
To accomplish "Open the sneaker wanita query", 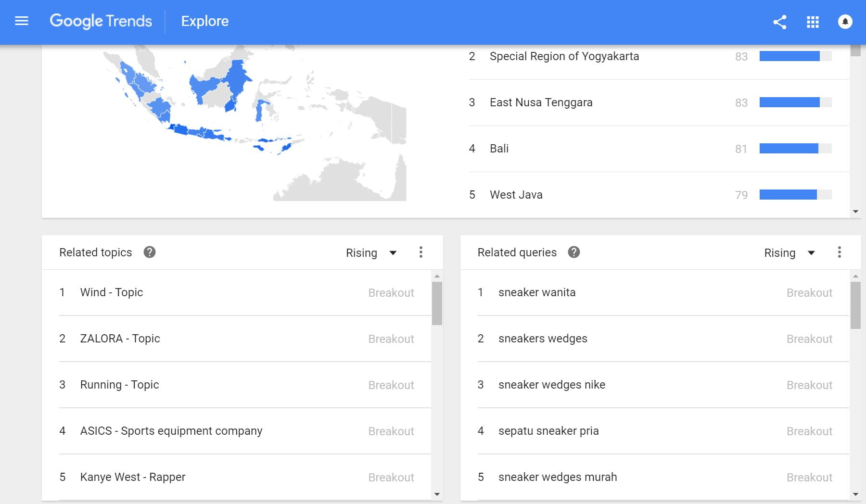I will click(536, 292).
